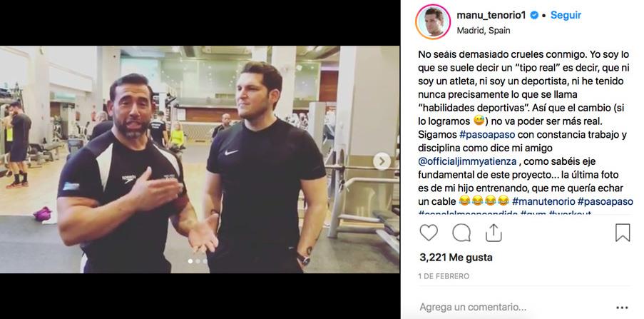644x319 pixels.
Task: Select the third carousel dot indicator
Action: pyautogui.click(x=205, y=261)
